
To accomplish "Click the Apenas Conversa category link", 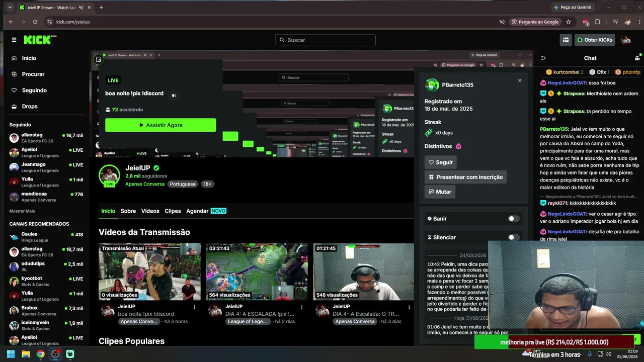I will click(145, 184).
